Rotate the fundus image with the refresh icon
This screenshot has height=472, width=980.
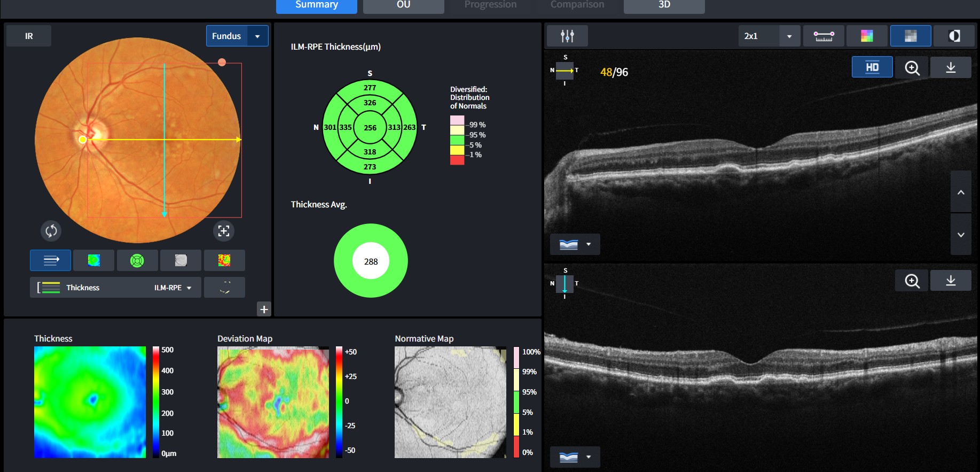51,231
